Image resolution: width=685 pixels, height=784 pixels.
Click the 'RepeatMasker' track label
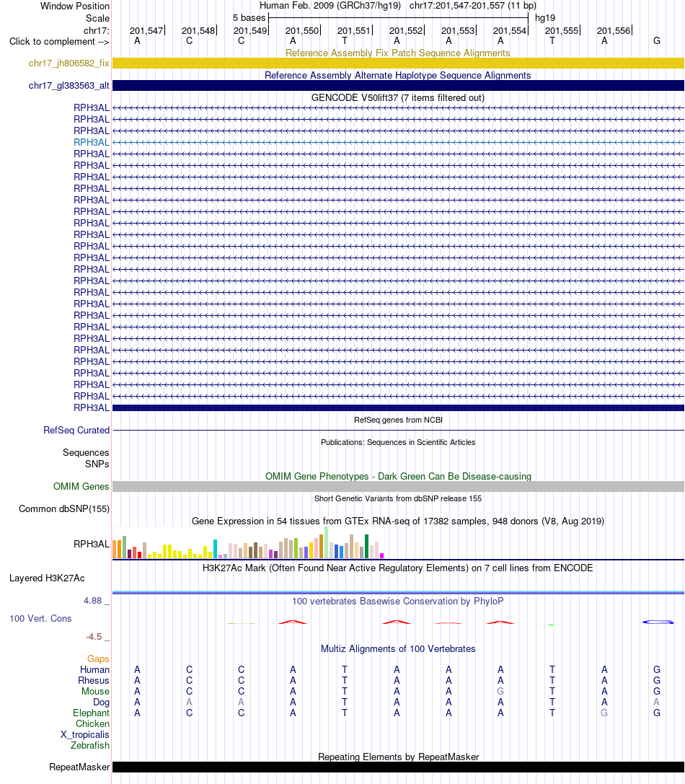[x=79, y=767]
